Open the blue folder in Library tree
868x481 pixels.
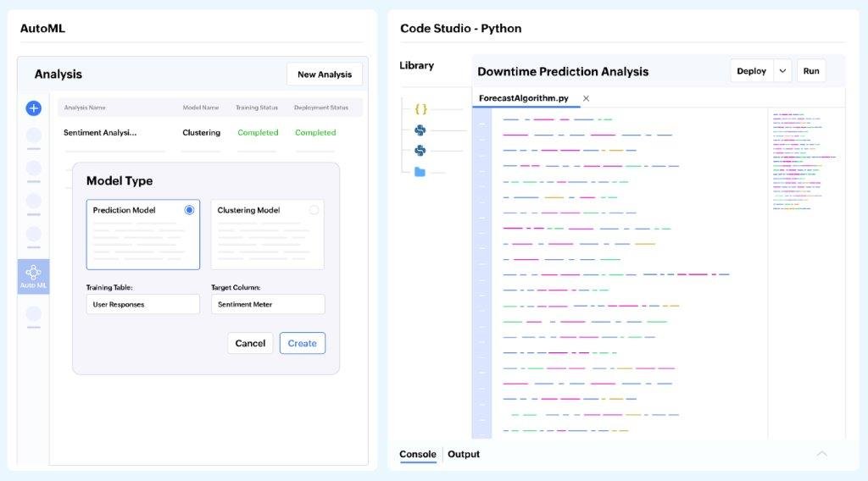pyautogui.click(x=420, y=172)
